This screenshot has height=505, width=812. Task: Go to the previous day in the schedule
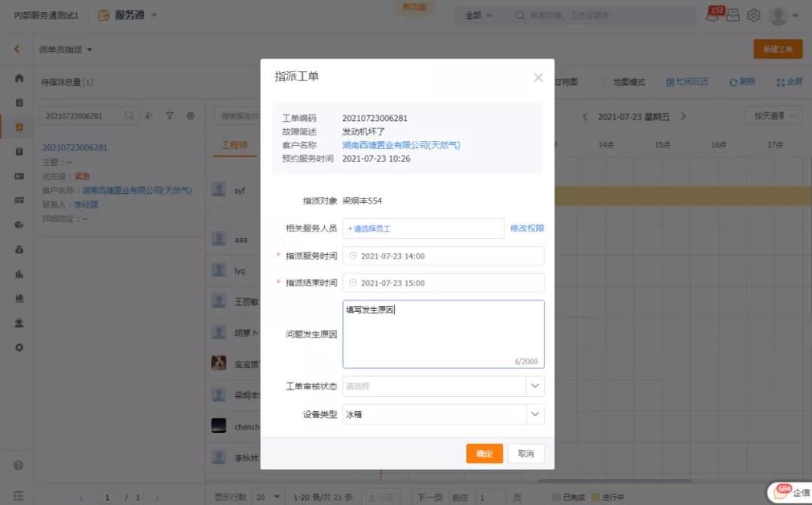[x=585, y=116]
